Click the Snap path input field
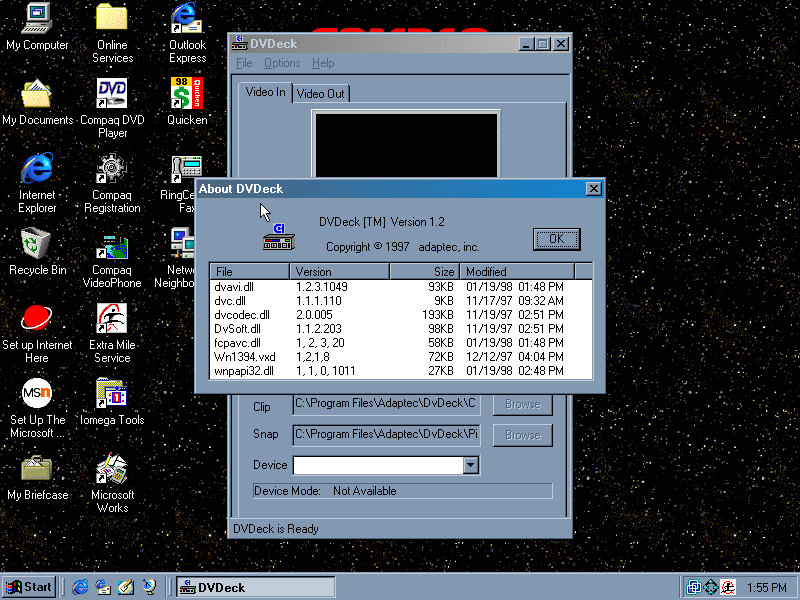800x600 pixels. point(386,435)
